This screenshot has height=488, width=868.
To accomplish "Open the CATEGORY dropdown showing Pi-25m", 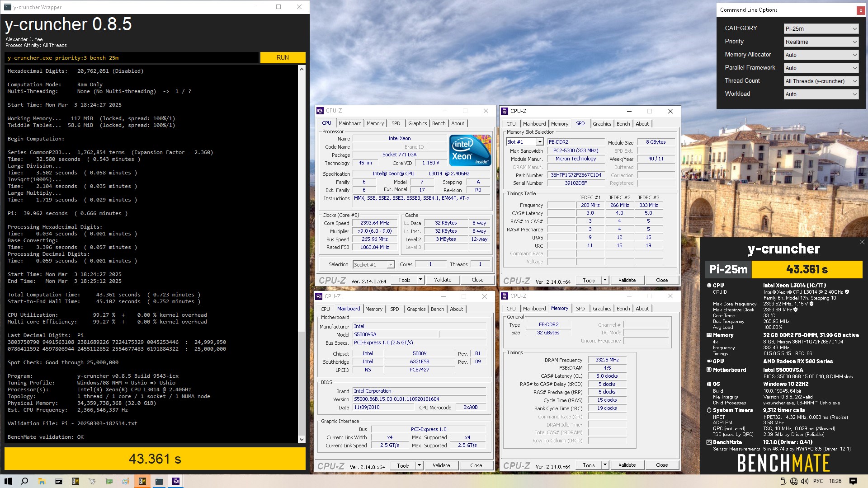I will (x=821, y=28).
